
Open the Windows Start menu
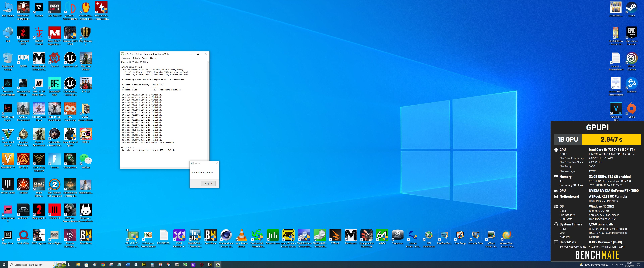[4, 265]
